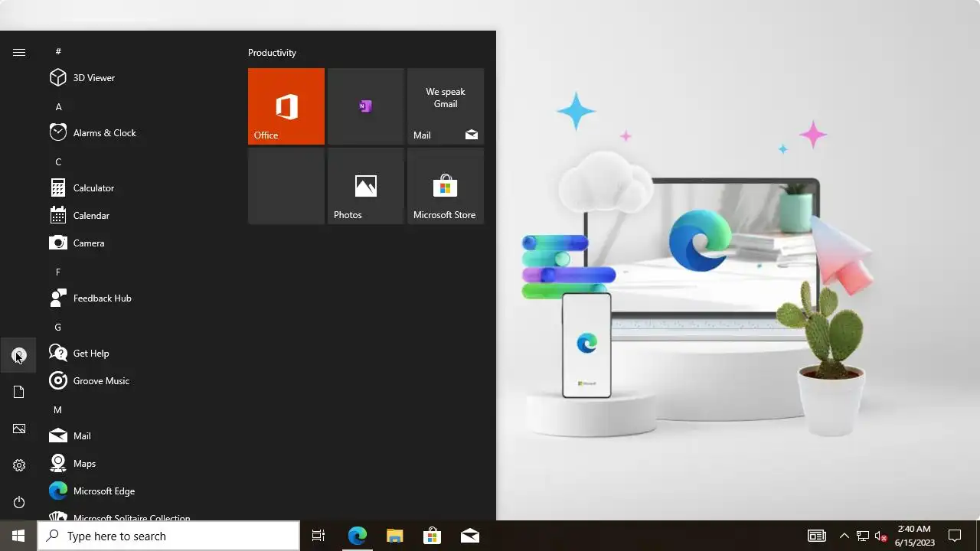Click the taskbar search box

pyautogui.click(x=168, y=536)
